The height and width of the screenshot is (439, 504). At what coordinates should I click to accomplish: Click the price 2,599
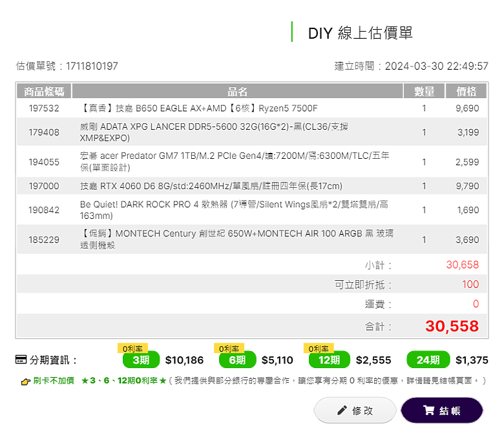click(x=467, y=162)
